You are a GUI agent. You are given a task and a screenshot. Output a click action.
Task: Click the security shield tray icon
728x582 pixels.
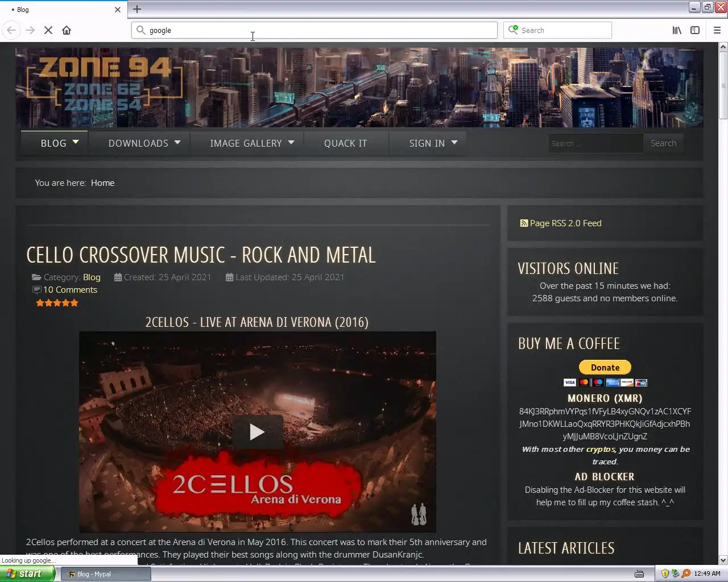coord(665,573)
